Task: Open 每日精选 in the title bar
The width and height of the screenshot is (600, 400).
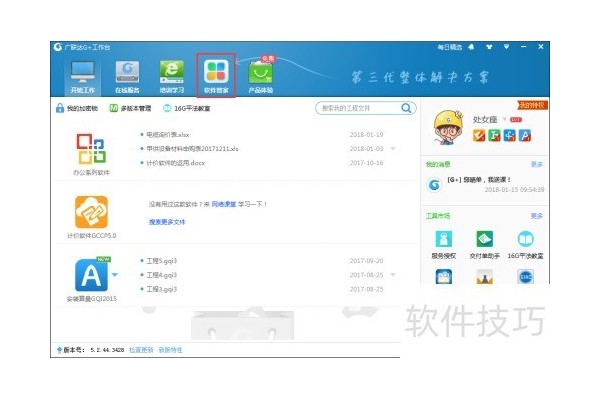Action: [450, 47]
